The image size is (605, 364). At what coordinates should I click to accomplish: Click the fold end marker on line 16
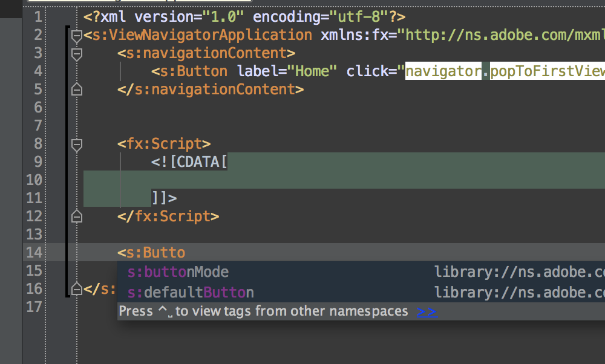coord(77,289)
